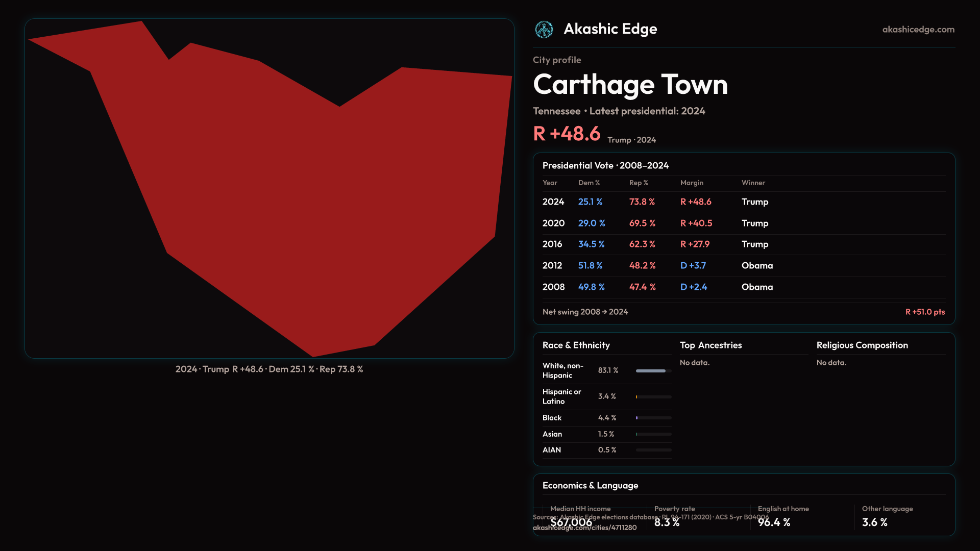The image size is (980, 551).
Task: Click the Median HH income value
Action: [571, 522]
